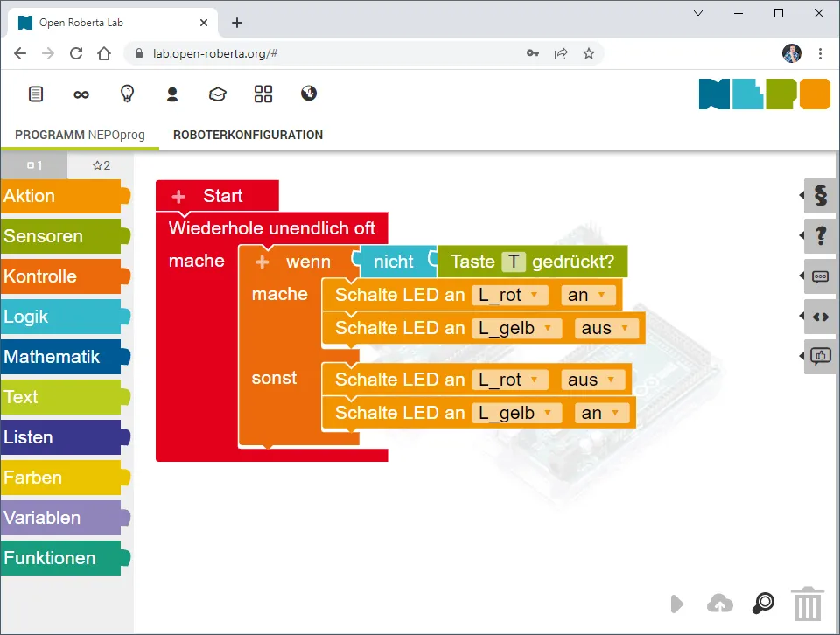Open tutorials via the graduation cap icon
The height and width of the screenshot is (635, 840).
pos(217,94)
